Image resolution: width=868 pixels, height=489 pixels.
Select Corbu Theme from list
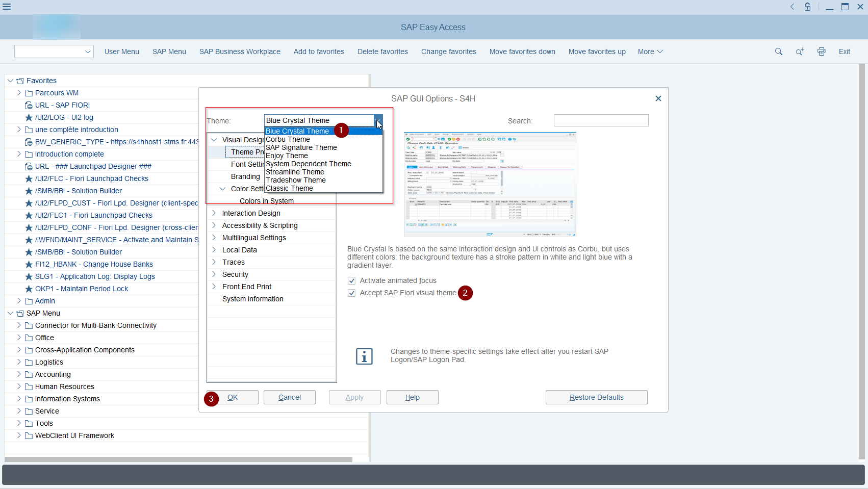pyautogui.click(x=323, y=139)
